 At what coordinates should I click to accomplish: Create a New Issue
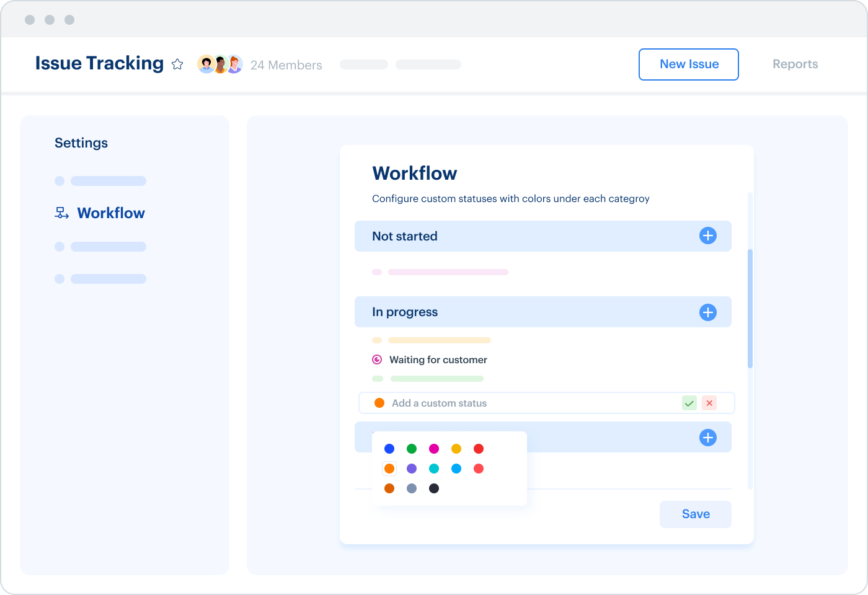689,64
